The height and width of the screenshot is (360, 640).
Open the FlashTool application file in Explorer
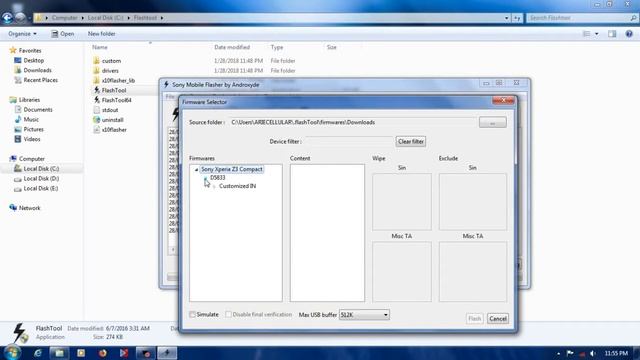[x=114, y=90]
